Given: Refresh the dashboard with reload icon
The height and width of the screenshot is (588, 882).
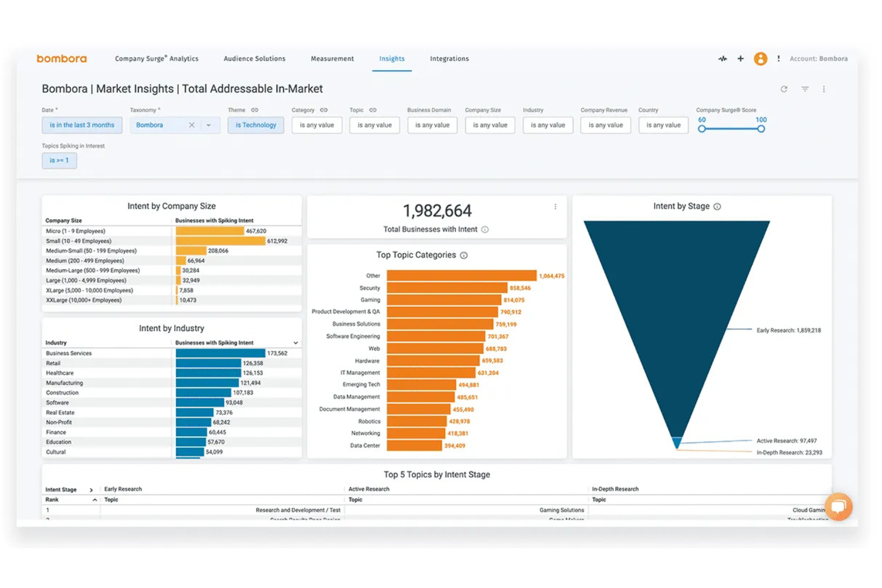Looking at the screenshot, I should coord(784,89).
